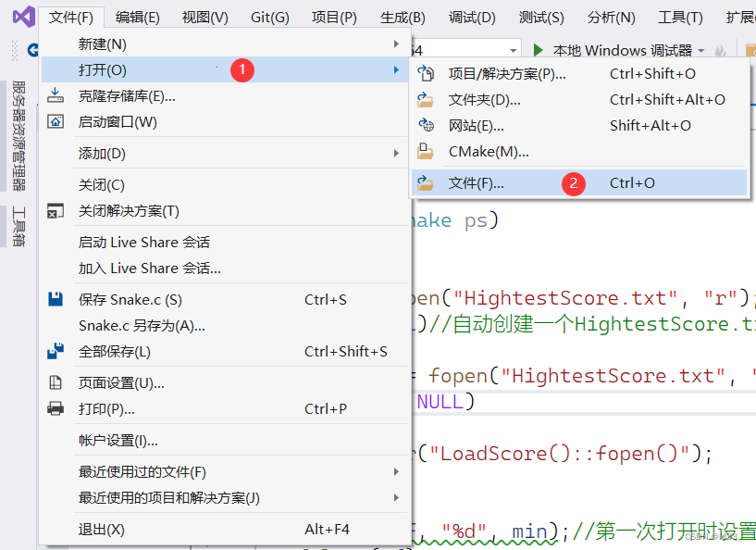This screenshot has height=550, width=756.
Task: Open the 分析(N) menu
Action: 611,18
